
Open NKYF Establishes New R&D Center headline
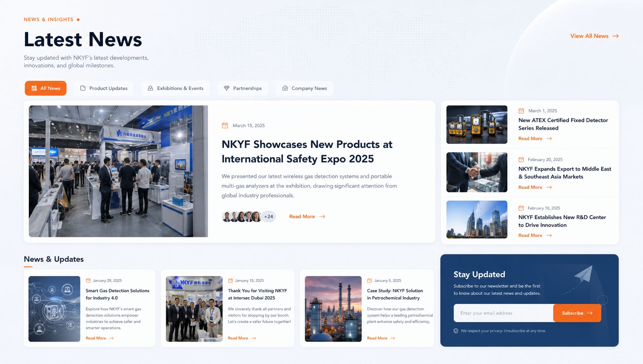click(x=562, y=221)
